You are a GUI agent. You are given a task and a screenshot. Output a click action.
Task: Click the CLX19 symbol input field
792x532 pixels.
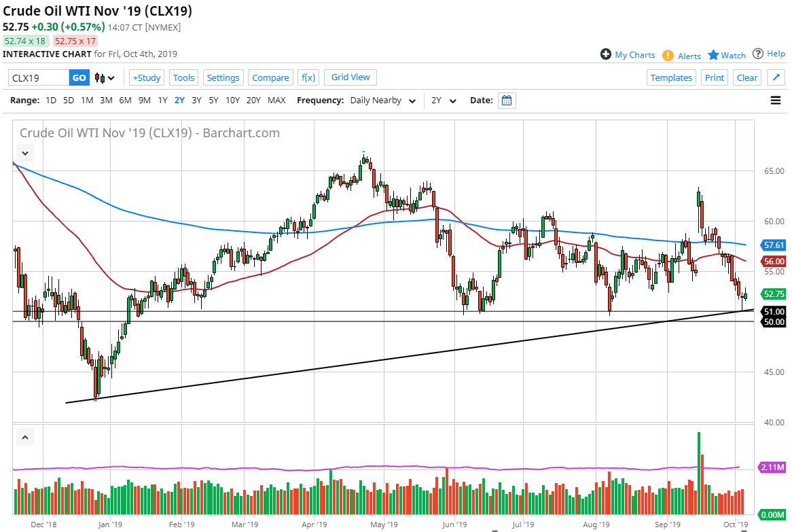pos(37,77)
